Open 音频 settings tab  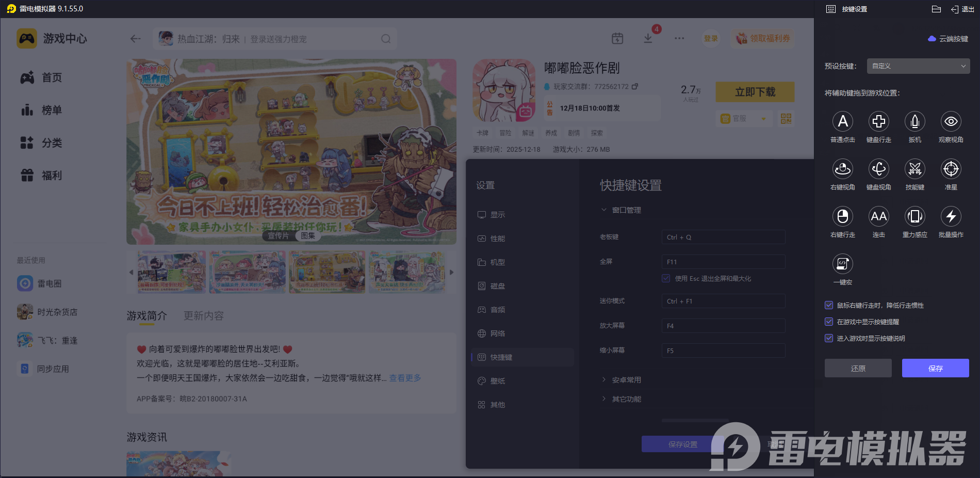click(522, 310)
